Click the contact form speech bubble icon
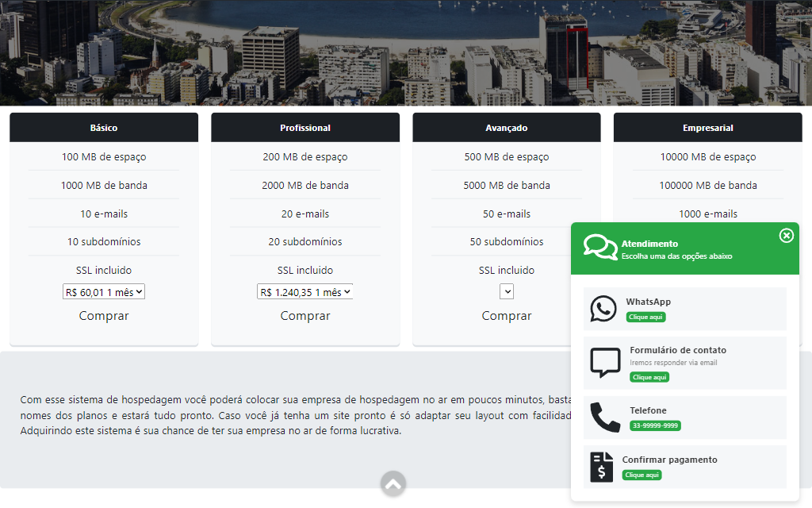The height and width of the screenshot is (508, 812). (606, 362)
